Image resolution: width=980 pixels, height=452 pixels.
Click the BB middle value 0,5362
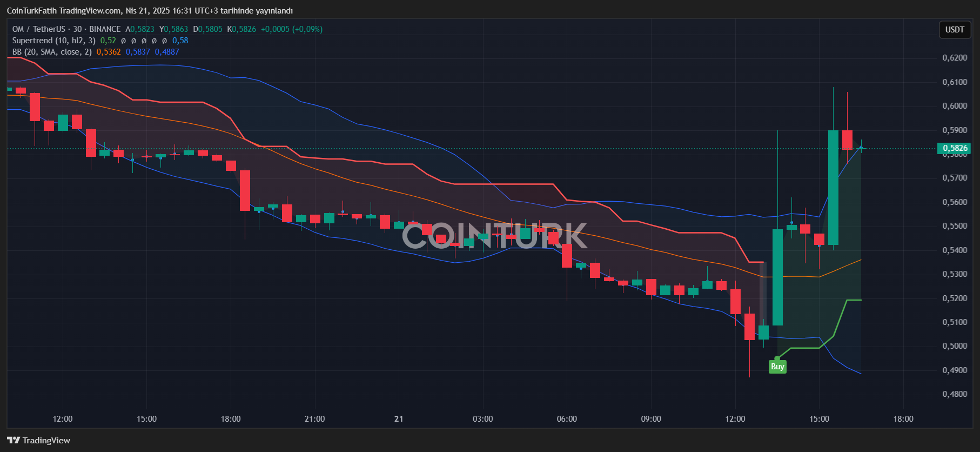coord(109,52)
